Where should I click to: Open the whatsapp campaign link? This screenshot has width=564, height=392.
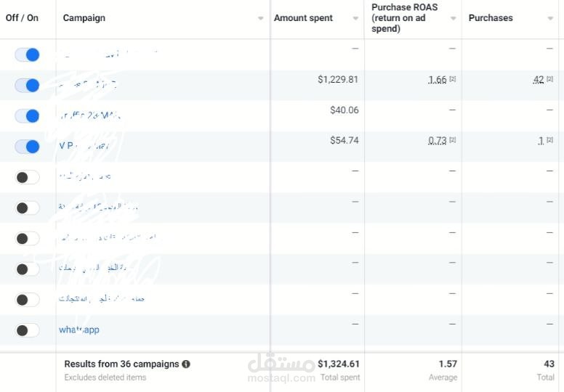(x=78, y=330)
